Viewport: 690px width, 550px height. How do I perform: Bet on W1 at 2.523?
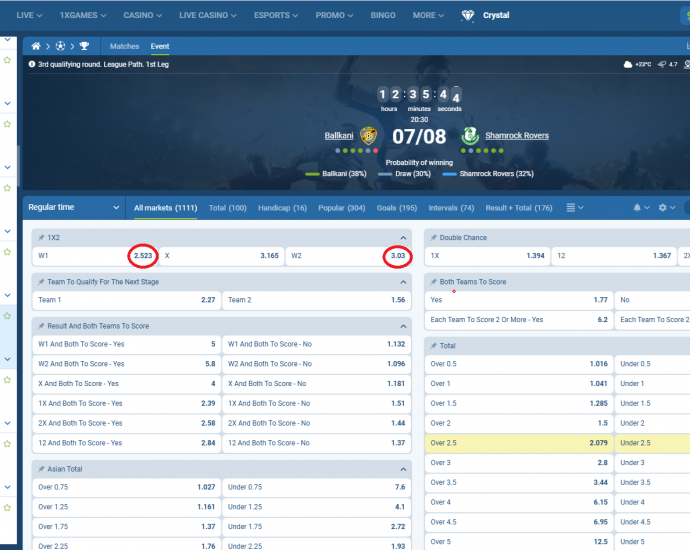[95, 256]
